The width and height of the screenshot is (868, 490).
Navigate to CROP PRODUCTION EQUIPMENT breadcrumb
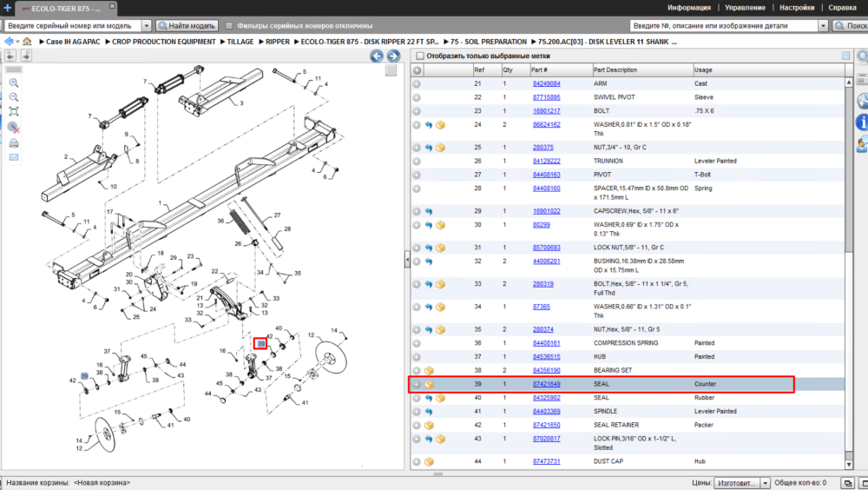(164, 42)
